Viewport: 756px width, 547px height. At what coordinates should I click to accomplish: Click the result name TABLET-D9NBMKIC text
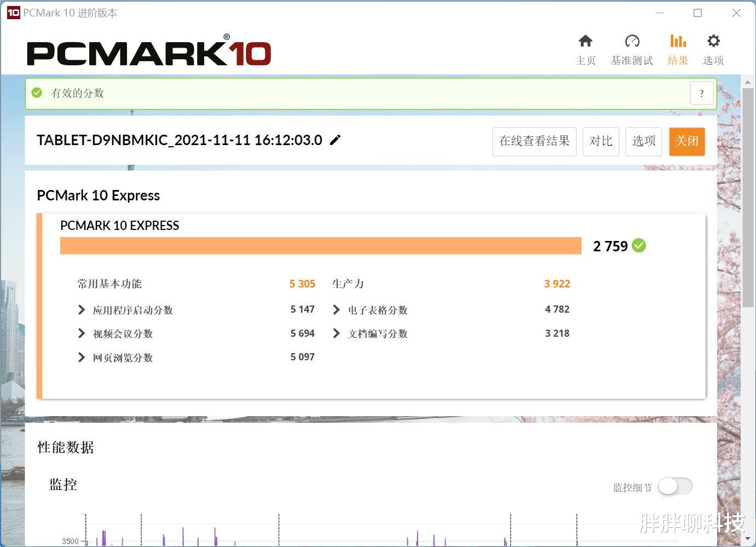180,140
